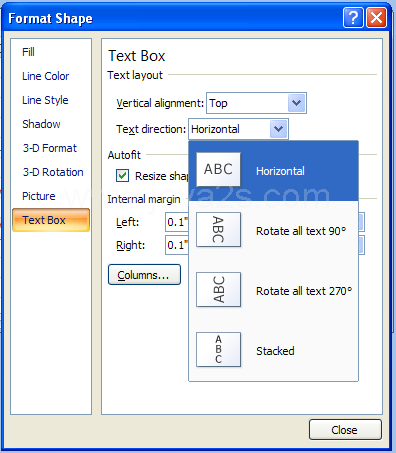Click the Left margin input field
The image size is (396, 453).
(177, 222)
